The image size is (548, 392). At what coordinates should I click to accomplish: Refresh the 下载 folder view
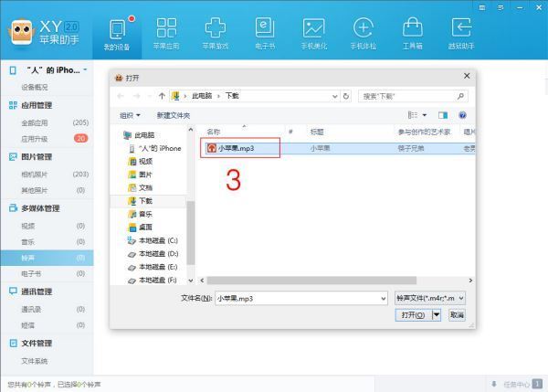[346, 96]
